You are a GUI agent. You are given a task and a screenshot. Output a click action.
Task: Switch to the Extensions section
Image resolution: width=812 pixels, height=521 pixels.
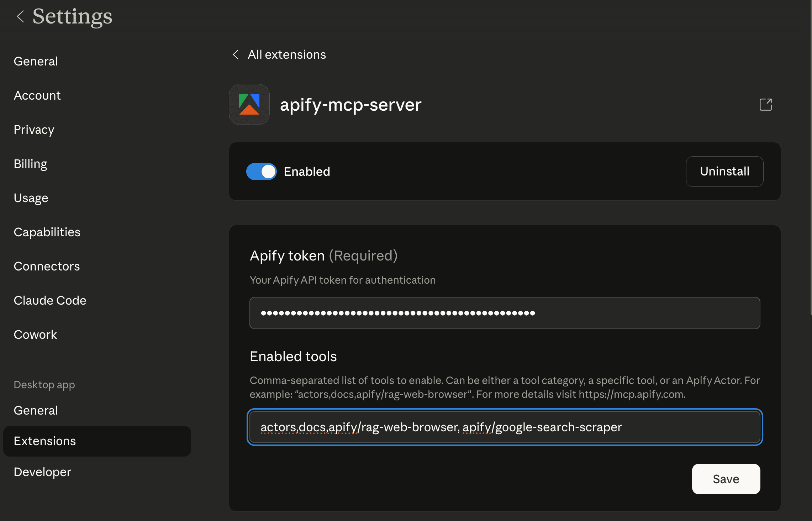[x=45, y=441]
